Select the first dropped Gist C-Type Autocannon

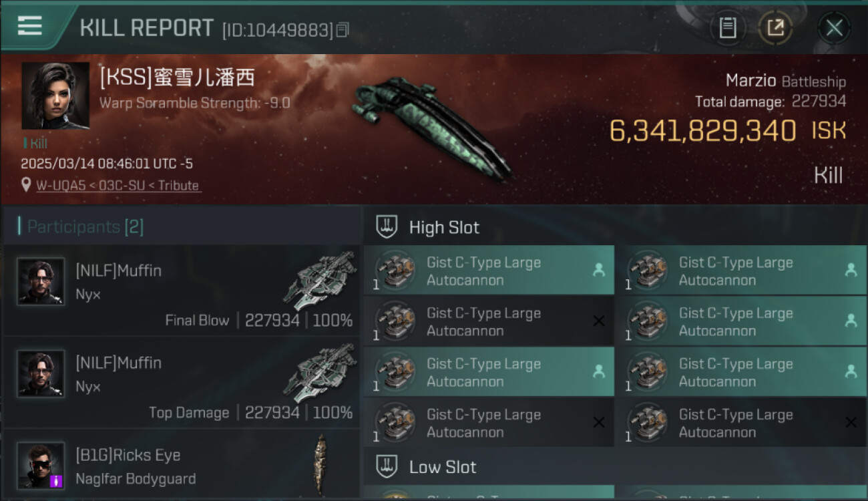point(489,271)
